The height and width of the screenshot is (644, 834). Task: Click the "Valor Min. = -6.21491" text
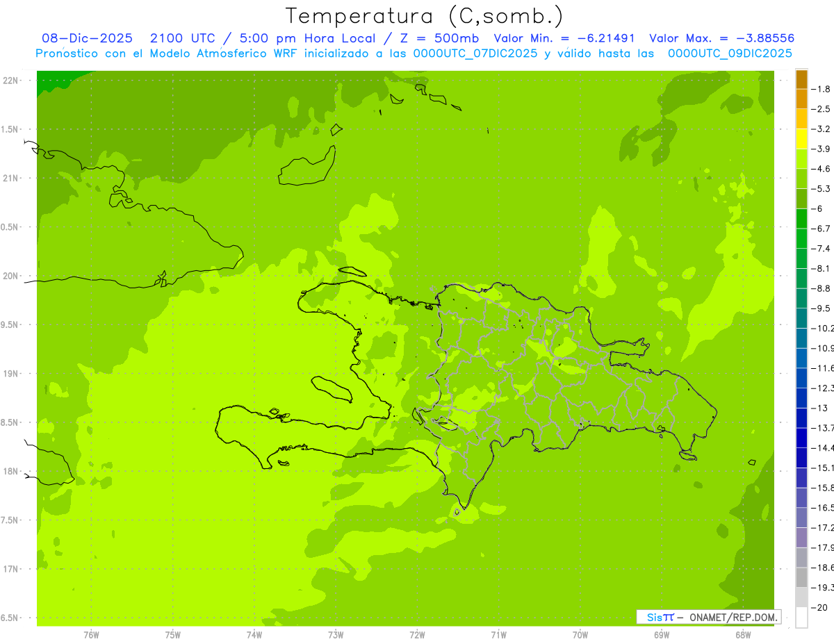564,38
